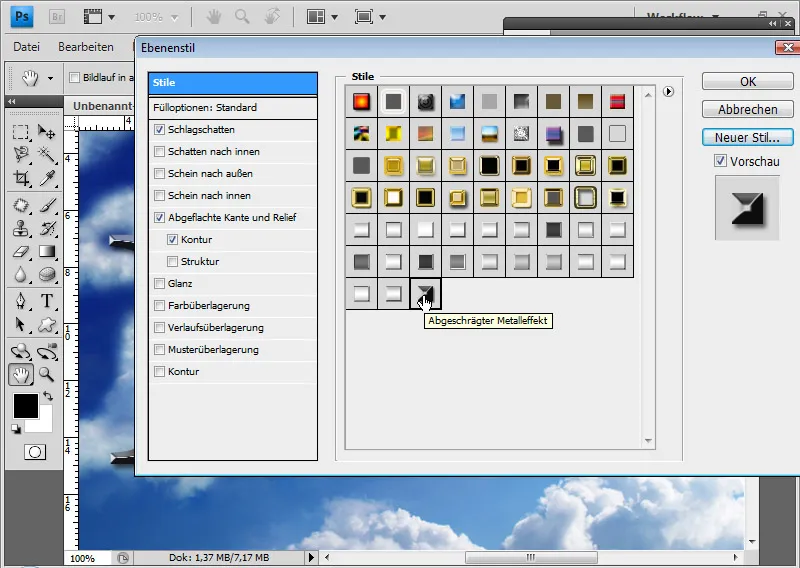Select the Lasso tool
Image resolution: width=800 pixels, height=568 pixels.
coord(20,154)
